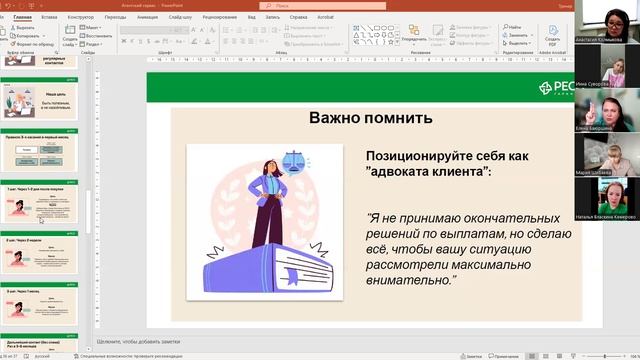This screenshot has height=360, width=640.
Task: Open the Вставка (Insert) ribbon tab
Action: [49, 17]
